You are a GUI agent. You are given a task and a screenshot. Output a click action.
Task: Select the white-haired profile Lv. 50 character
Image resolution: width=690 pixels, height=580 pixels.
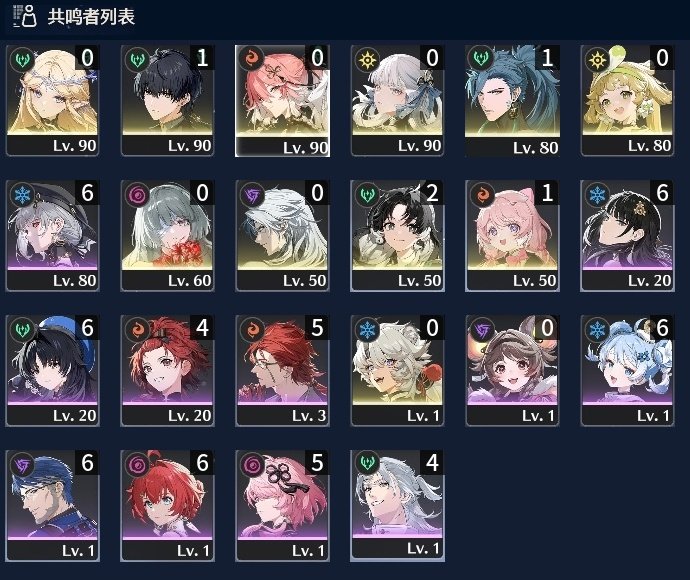[282, 235]
